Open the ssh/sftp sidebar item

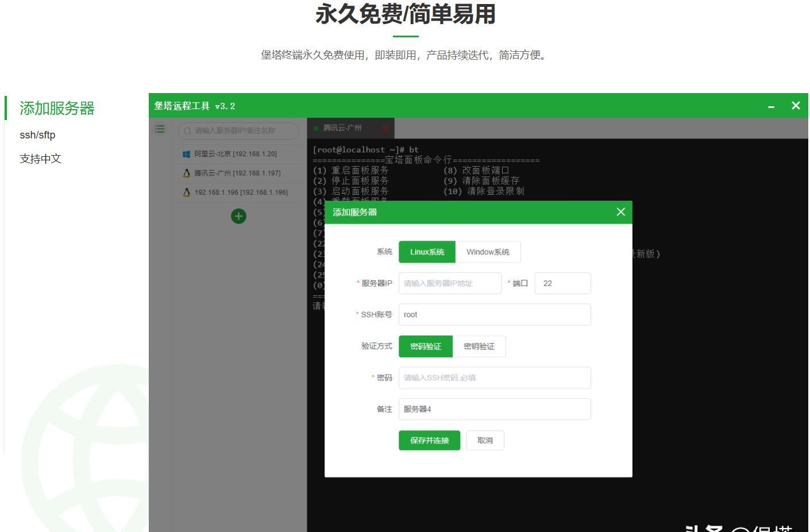tap(37, 135)
